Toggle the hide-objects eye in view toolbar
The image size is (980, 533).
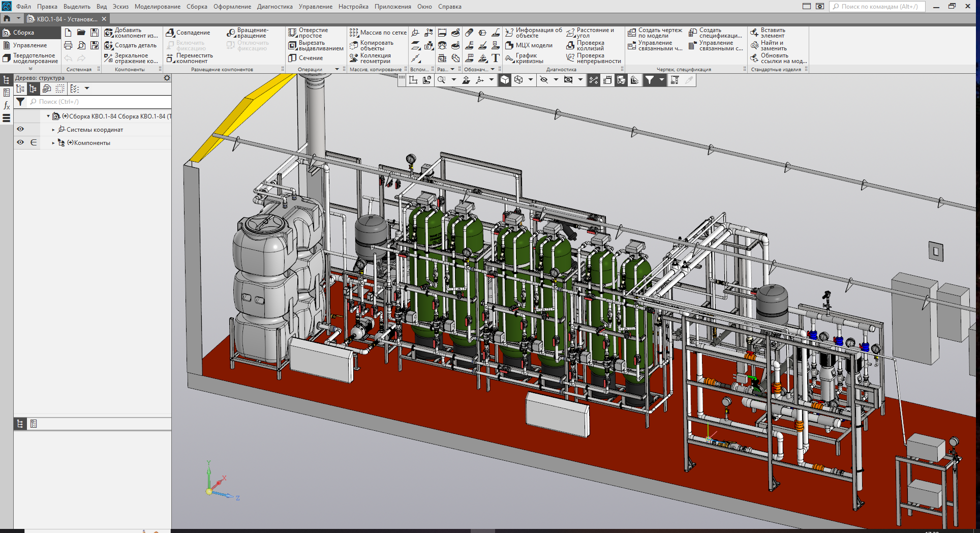click(x=544, y=80)
